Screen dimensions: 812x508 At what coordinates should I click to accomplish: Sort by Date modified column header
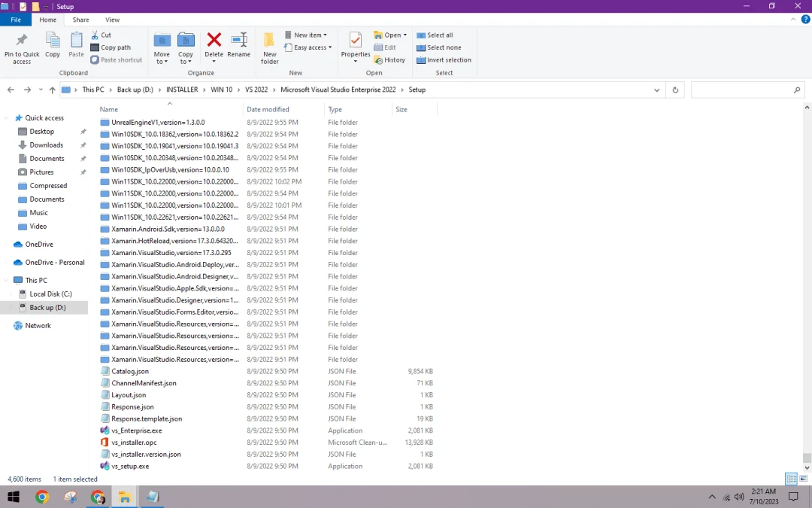(283, 109)
